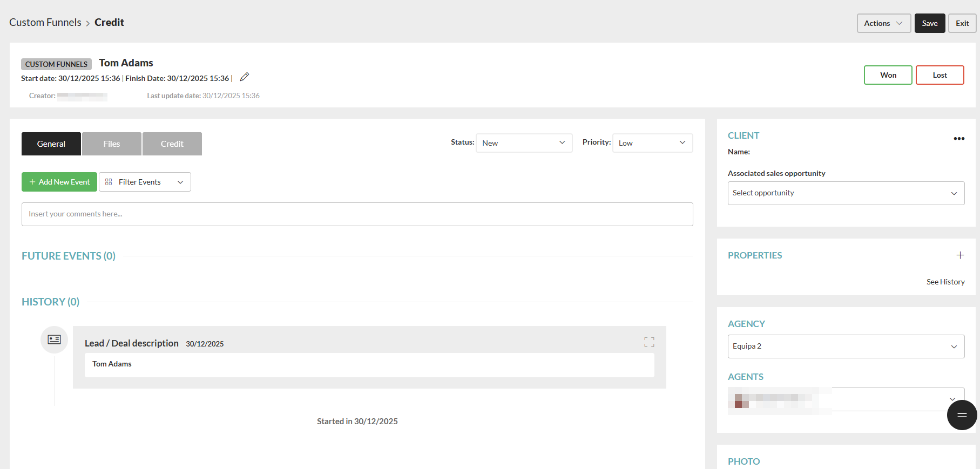Open the Priority dropdown
Image resolution: width=980 pixels, height=469 pixels.
pyautogui.click(x=652, y=143)
